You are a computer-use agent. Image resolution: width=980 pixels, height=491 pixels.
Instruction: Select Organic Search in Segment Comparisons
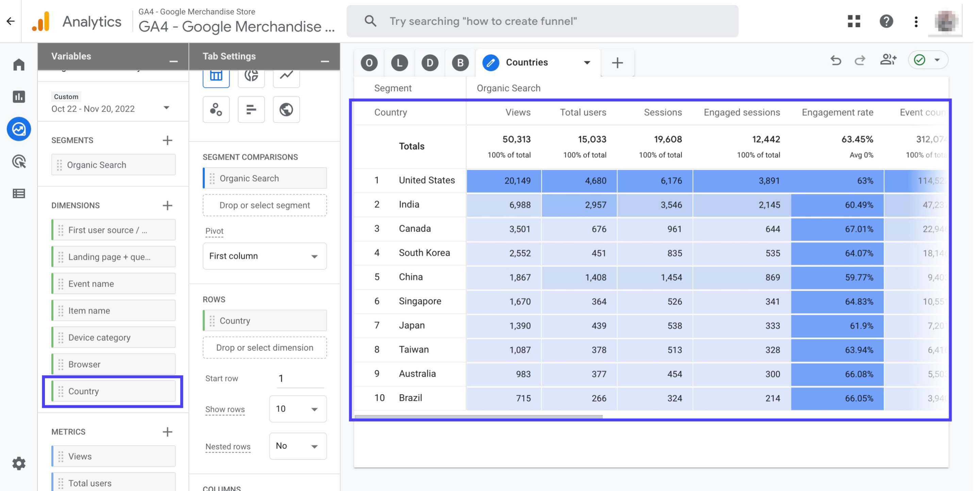point(264,178)
